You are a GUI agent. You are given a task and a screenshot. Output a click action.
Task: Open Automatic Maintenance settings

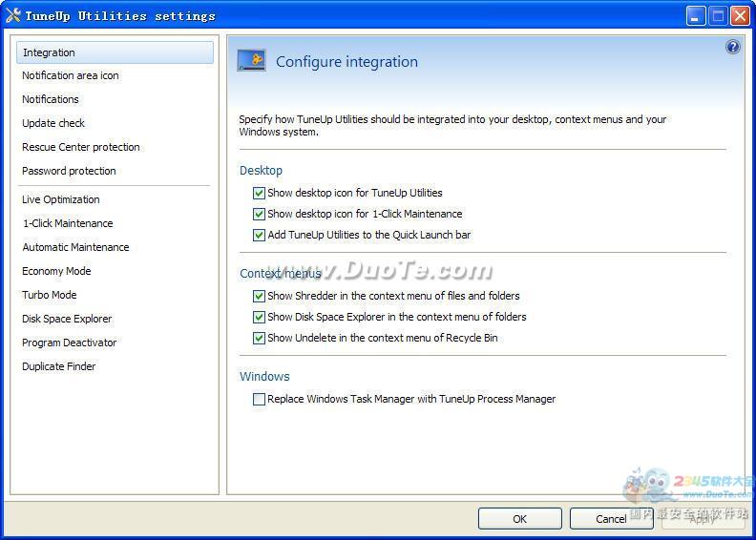pyautogui.click(x=75, y=247)
